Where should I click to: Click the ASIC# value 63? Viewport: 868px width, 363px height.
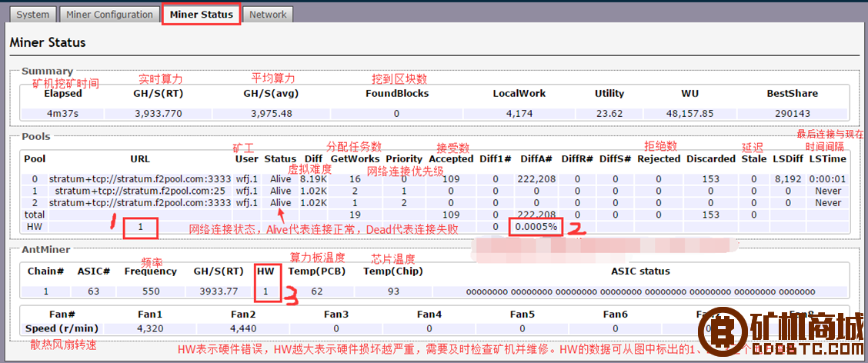(94, 291)
